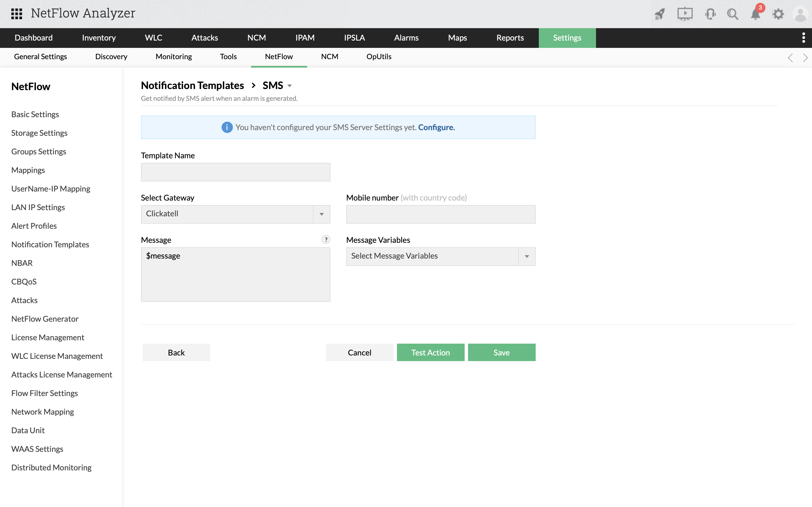Screen dimensions: 812x507
Task: Open the Discovery settings sub-tab
Action: [x=111, y=56]
